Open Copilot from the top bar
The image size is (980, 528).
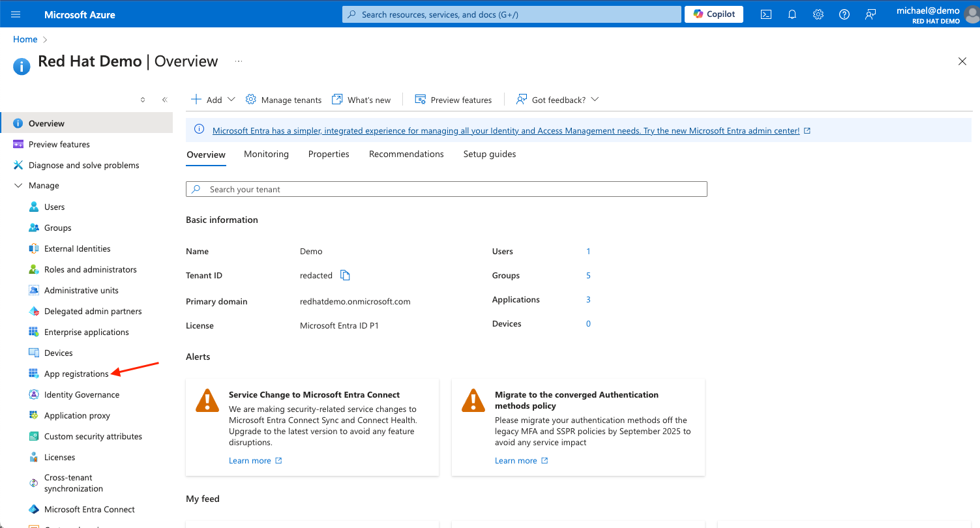click(713, 14)
